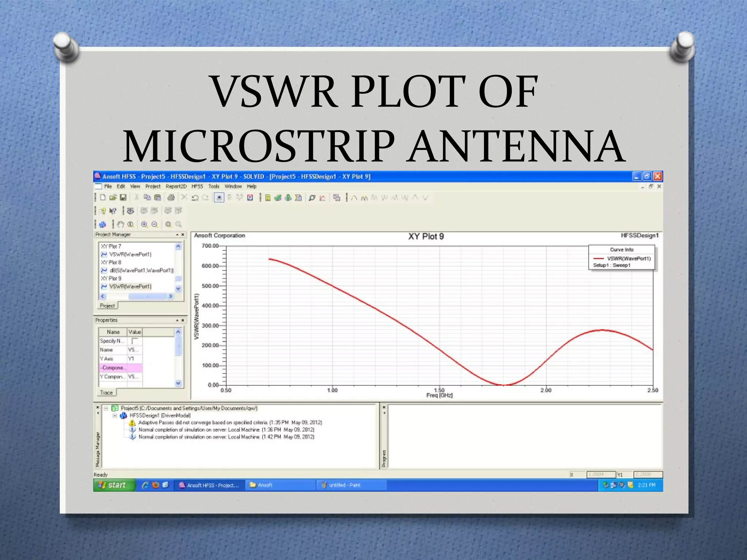Open the Tools menu

(x=214, y=186)
